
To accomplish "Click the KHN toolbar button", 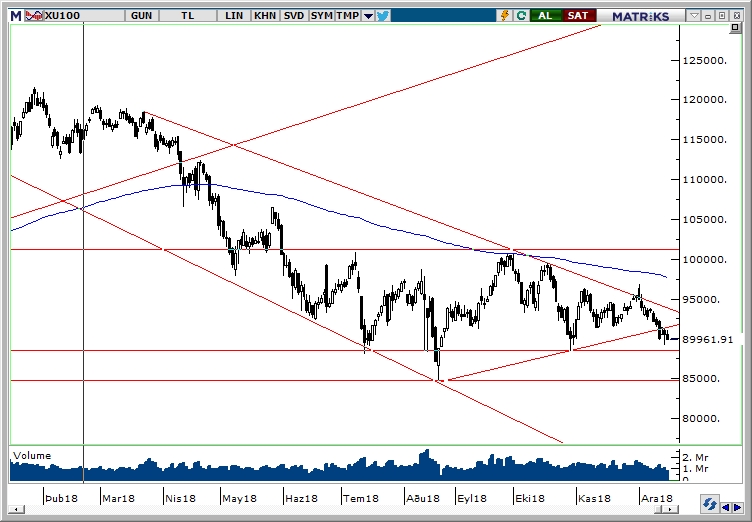I will pos(265,16).
